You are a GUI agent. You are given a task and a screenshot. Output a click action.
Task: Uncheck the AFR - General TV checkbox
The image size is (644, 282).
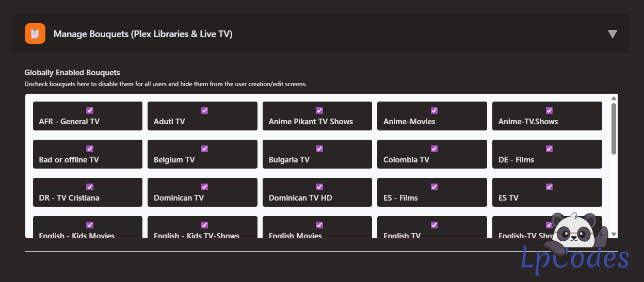click(x=90, y=110)
